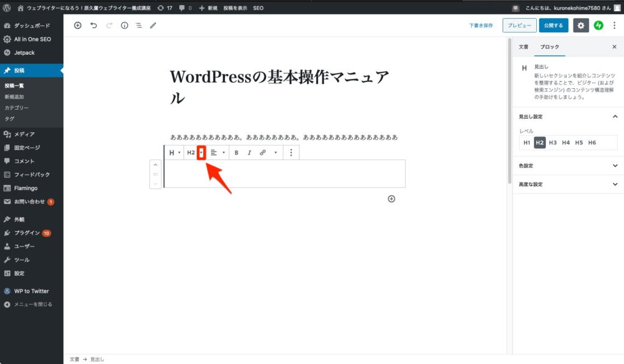The width and height of the screenshot is (624, 364).
Task: Click the pencil tools icon
Action: click(153, 26)
